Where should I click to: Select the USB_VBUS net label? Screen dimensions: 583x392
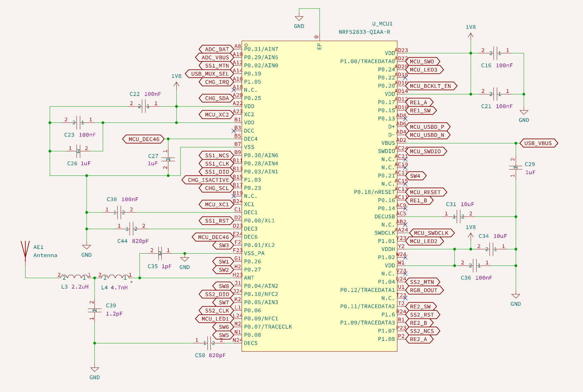pos(539,143)
